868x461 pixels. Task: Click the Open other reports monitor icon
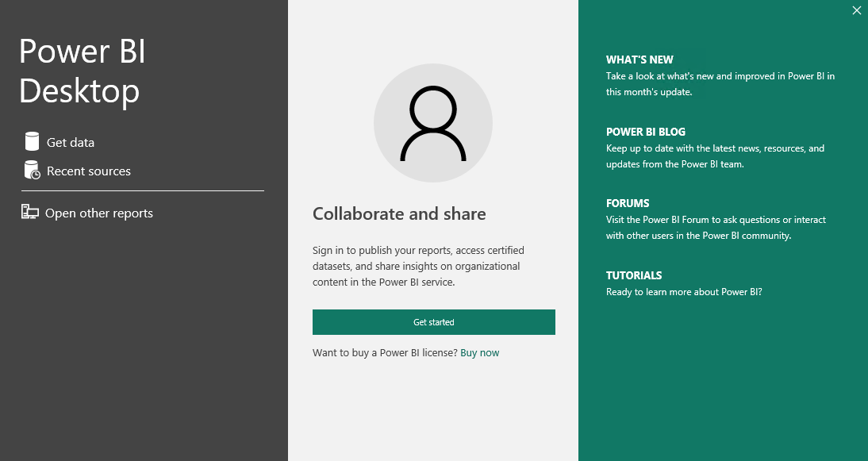[30, 212]
